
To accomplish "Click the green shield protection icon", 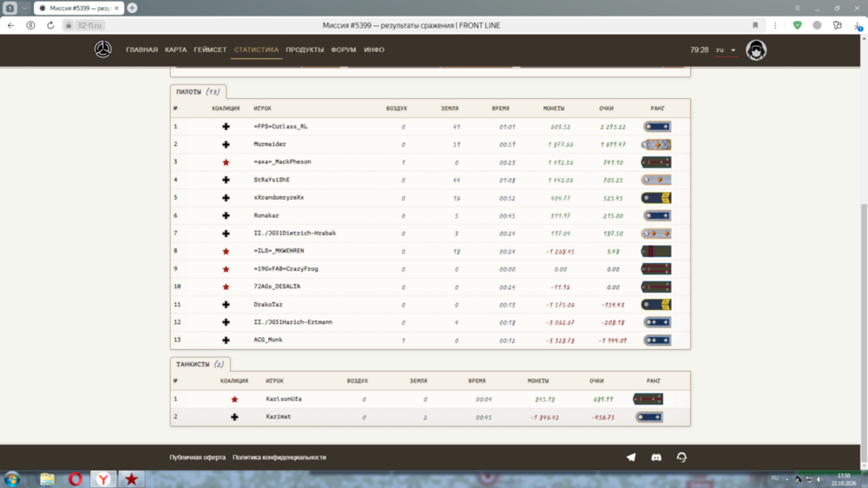I will pos(797,25).
